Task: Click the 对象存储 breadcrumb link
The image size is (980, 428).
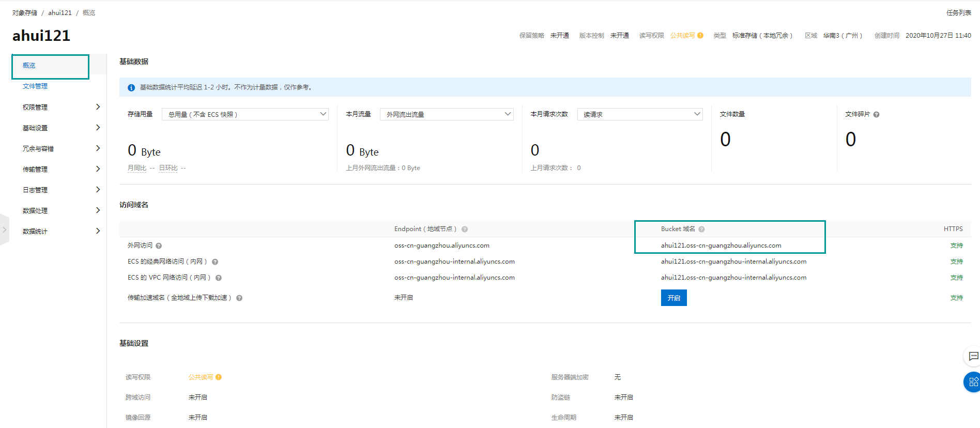Action: click(25, 13)
